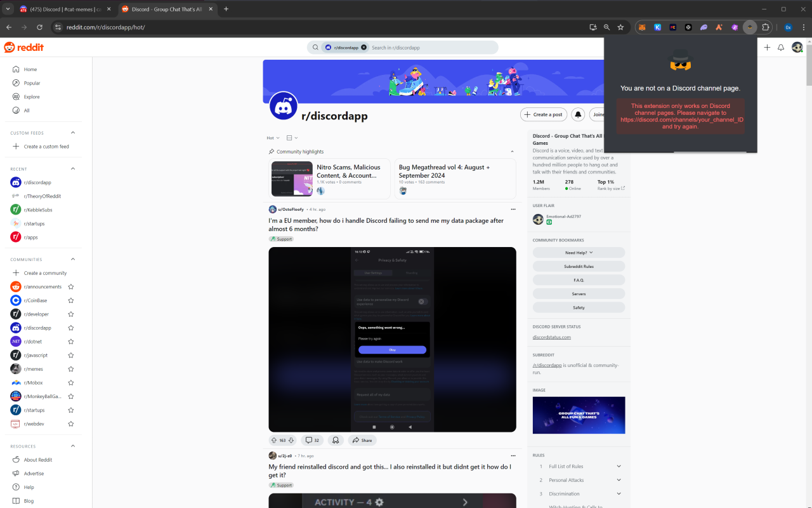Open the Hot sort dropdown

pos(273,138)
